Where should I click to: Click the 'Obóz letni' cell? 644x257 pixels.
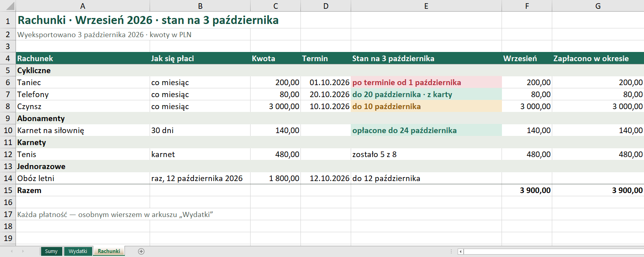tap(83, 178)
